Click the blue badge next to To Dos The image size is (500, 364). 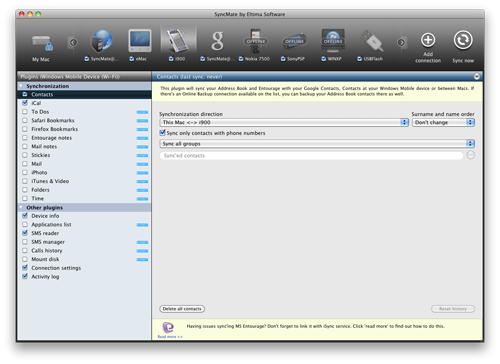coord(142,112)
